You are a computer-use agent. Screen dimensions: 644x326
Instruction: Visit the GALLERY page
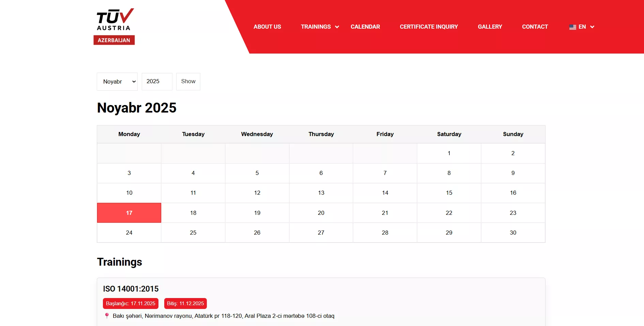point(490,27)
